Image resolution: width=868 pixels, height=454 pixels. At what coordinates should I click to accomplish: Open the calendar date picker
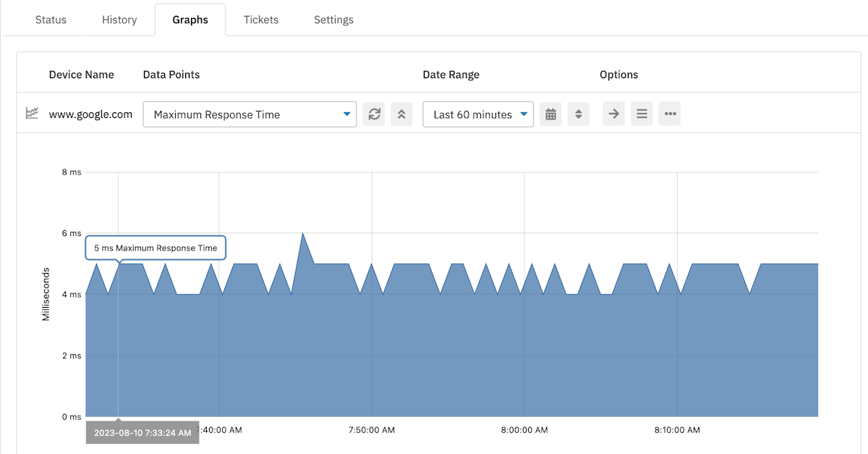pos(550,114)
